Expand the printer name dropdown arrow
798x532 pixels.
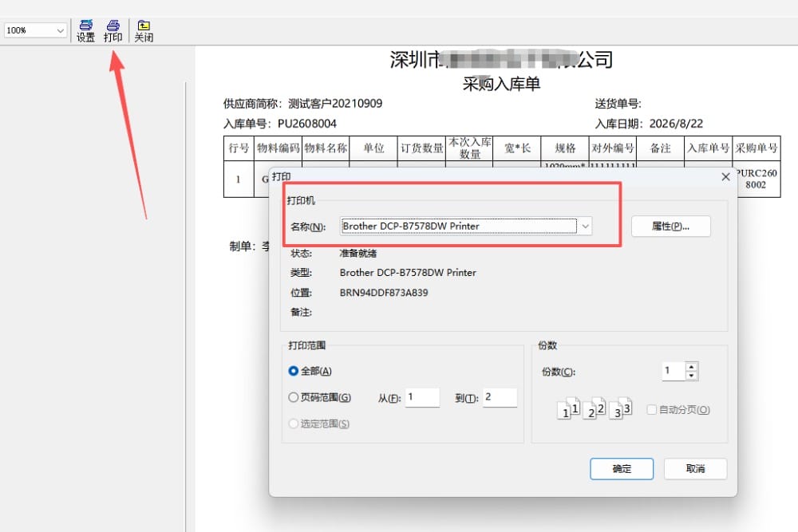point(585,226)
